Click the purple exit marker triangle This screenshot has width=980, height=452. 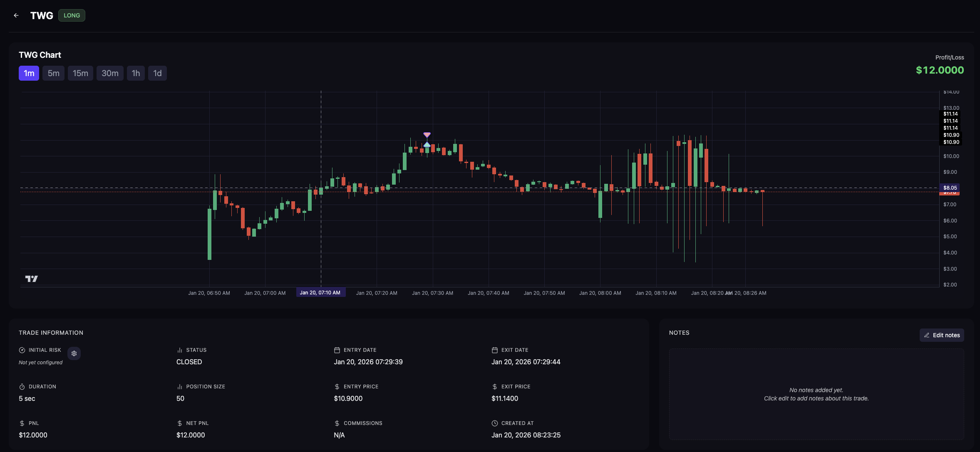pos(427,135)
